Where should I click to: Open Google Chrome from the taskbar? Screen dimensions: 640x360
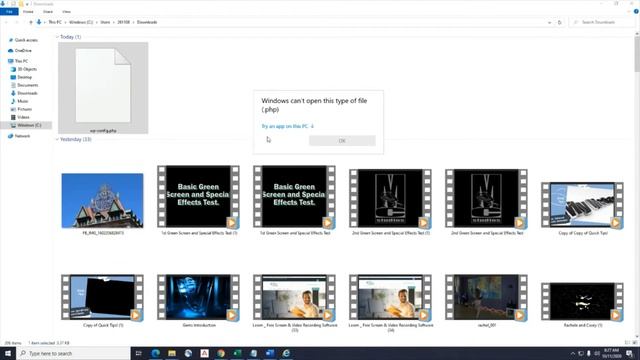click(221, 353)
